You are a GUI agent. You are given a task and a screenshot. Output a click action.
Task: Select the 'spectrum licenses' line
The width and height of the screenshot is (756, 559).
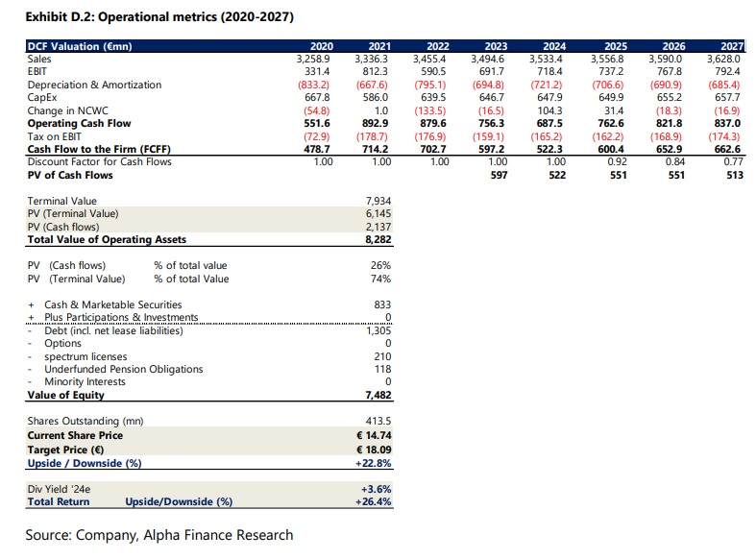[x=85, y=356]
